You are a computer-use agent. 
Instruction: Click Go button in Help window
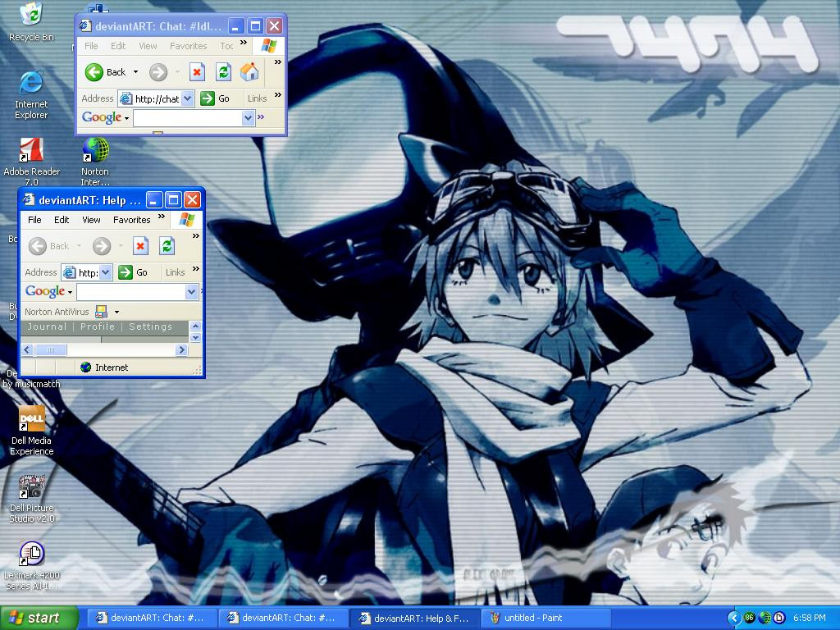[x=133, y=272]
